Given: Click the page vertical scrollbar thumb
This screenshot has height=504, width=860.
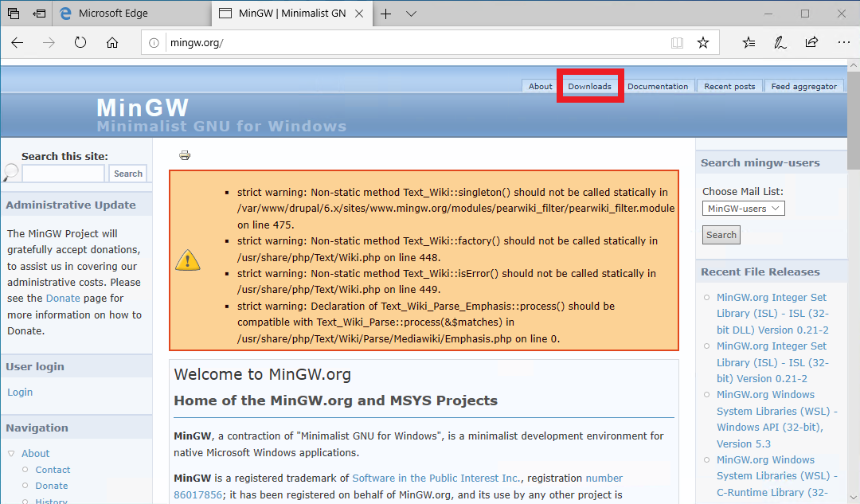Looking at the screenshot, I should 853,121.
